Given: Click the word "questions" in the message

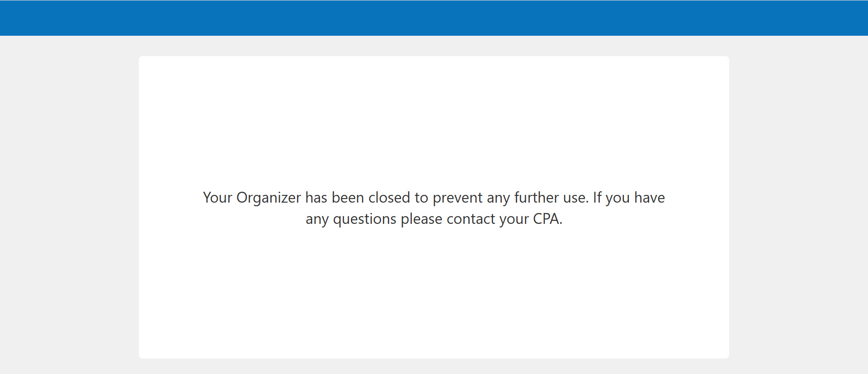Looking at the screenshot, I should (364, 219).
